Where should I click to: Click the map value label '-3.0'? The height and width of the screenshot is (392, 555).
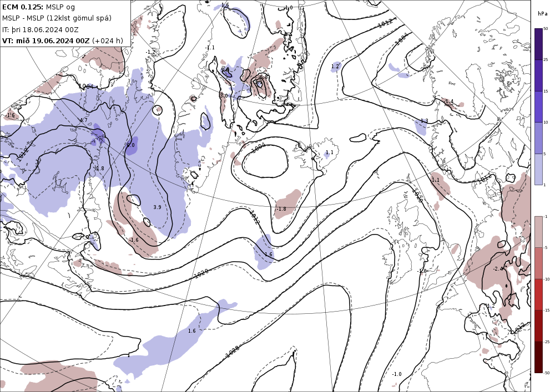pos(223,96)
